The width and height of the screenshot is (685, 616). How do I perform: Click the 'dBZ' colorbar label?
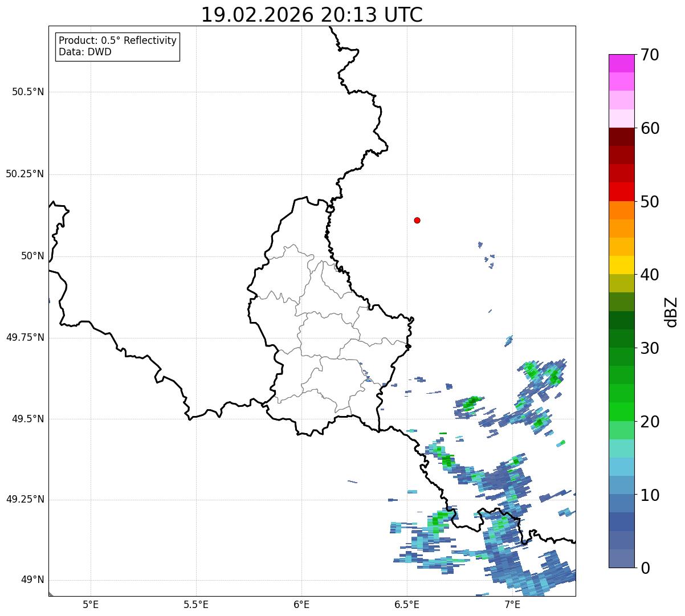point(671,312)
